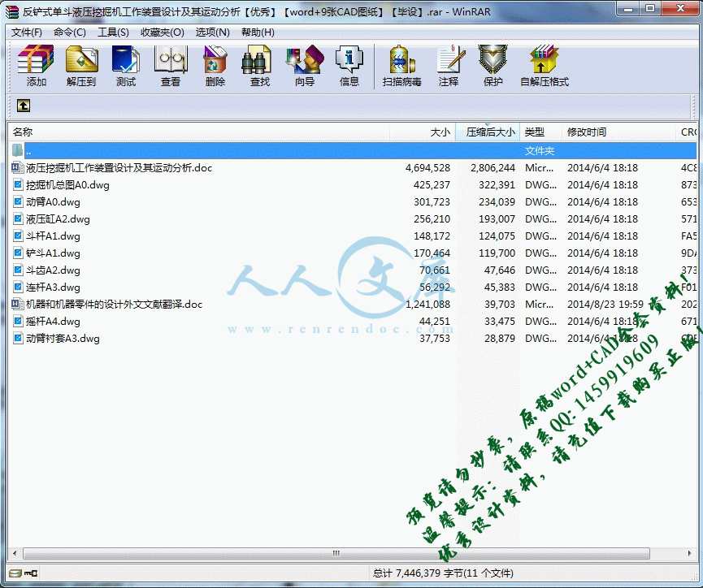Open the Comment (注释) tool
703x588 pixels.
pos(451,59)
